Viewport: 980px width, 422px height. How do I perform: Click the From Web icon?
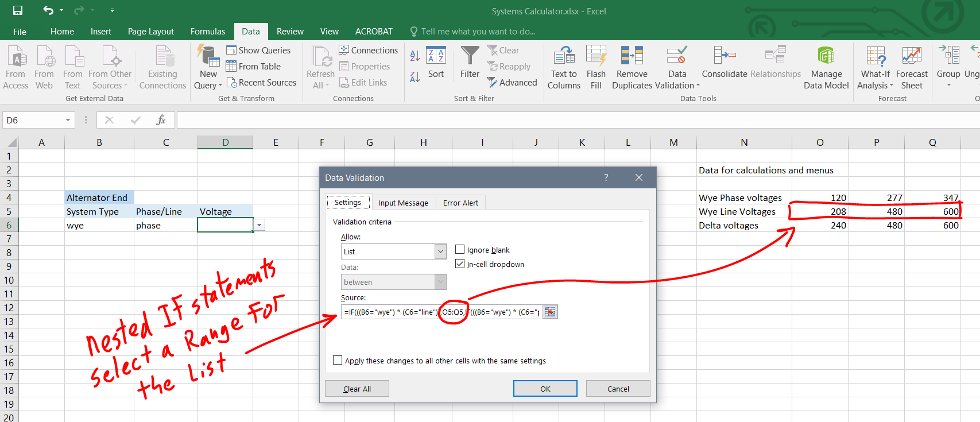[44, 67]
